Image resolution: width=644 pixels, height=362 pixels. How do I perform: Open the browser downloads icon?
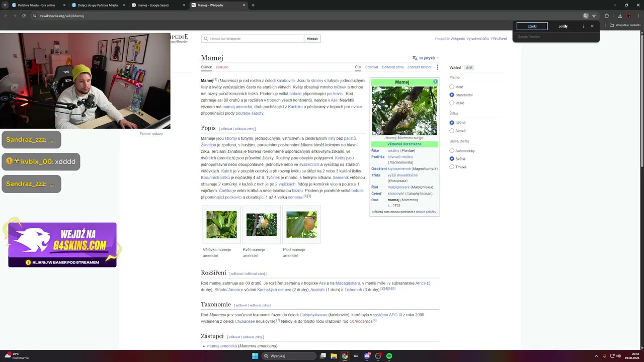pyautogui.click(x=620, y=16)
